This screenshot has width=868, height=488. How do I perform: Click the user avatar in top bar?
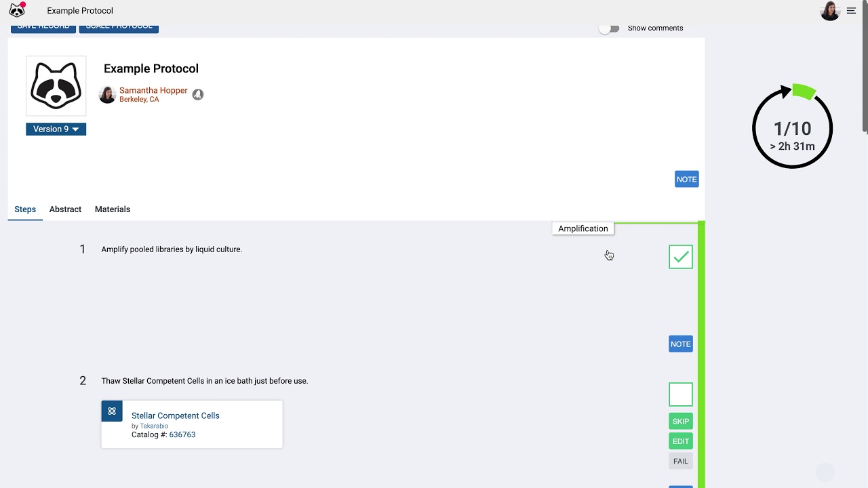tap(829, 11)
